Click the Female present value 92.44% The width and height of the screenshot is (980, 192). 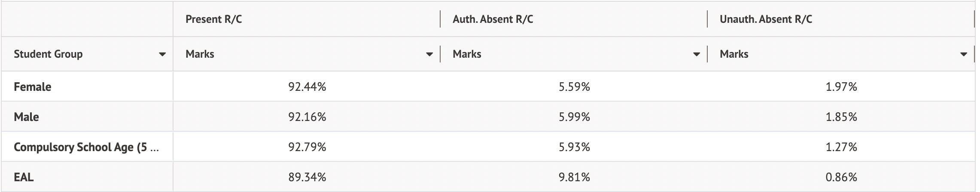(307, 87)
